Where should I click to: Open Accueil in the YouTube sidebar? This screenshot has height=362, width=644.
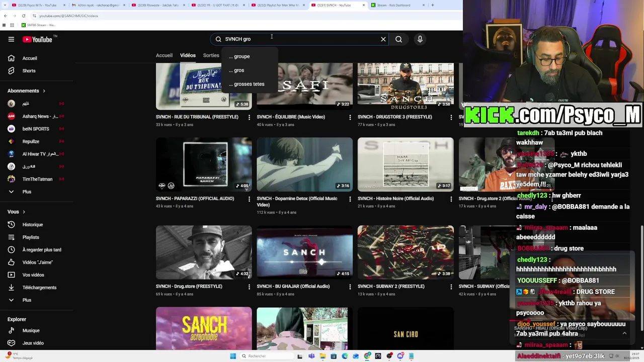pos(30,58)
